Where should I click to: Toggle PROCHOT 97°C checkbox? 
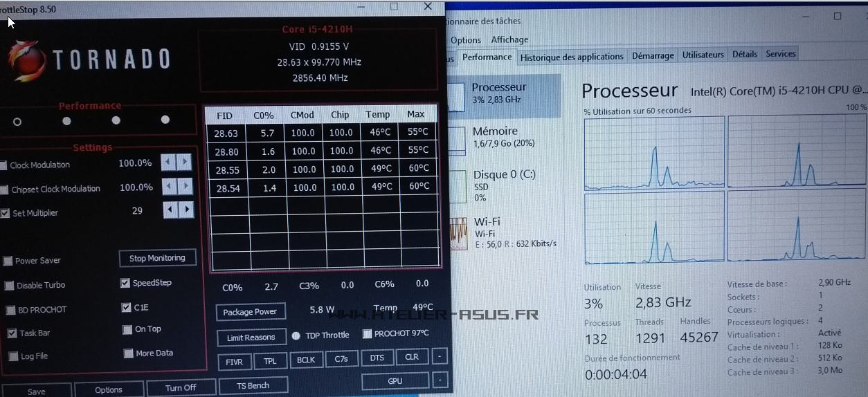coord(367,334)
